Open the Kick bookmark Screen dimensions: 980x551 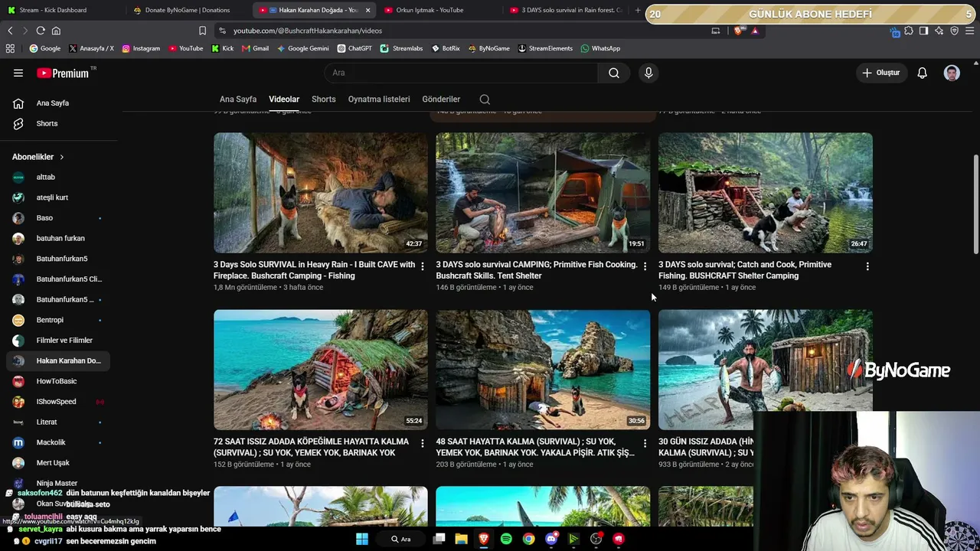coord(223,48)
